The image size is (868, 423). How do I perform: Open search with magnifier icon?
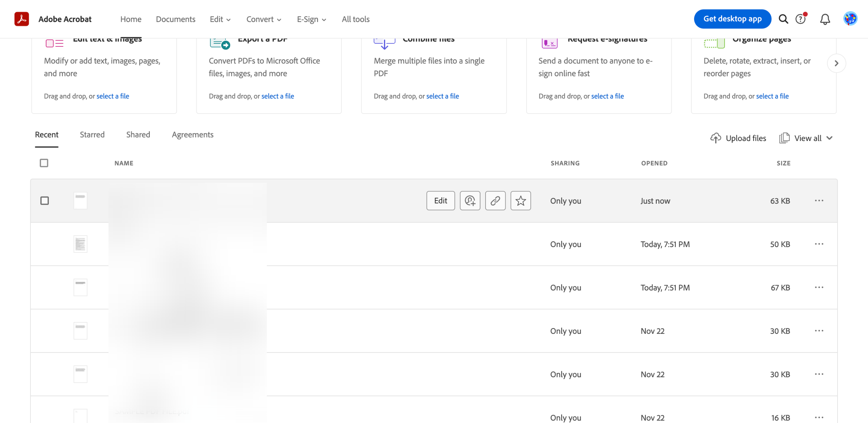coord(783,19)
